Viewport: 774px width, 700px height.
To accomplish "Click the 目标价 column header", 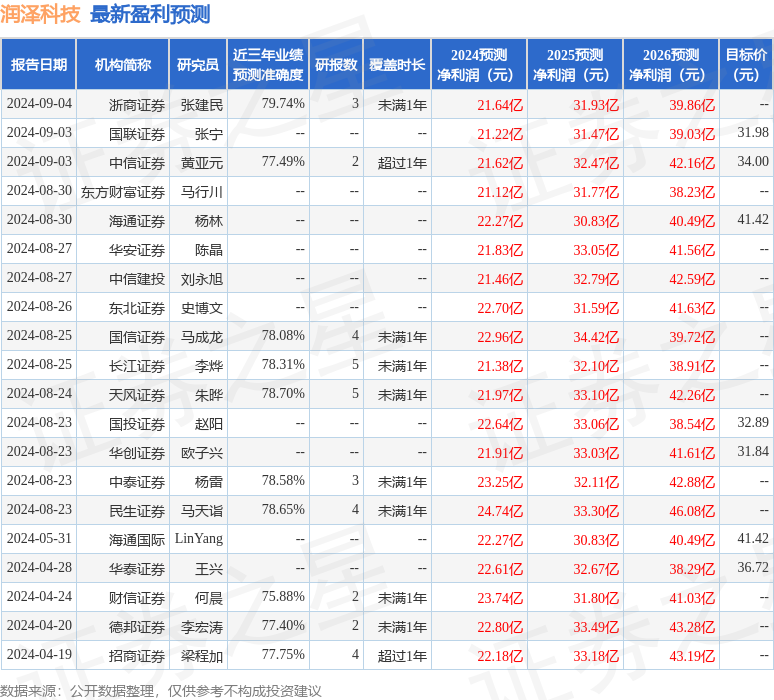I will coord(746,65).
